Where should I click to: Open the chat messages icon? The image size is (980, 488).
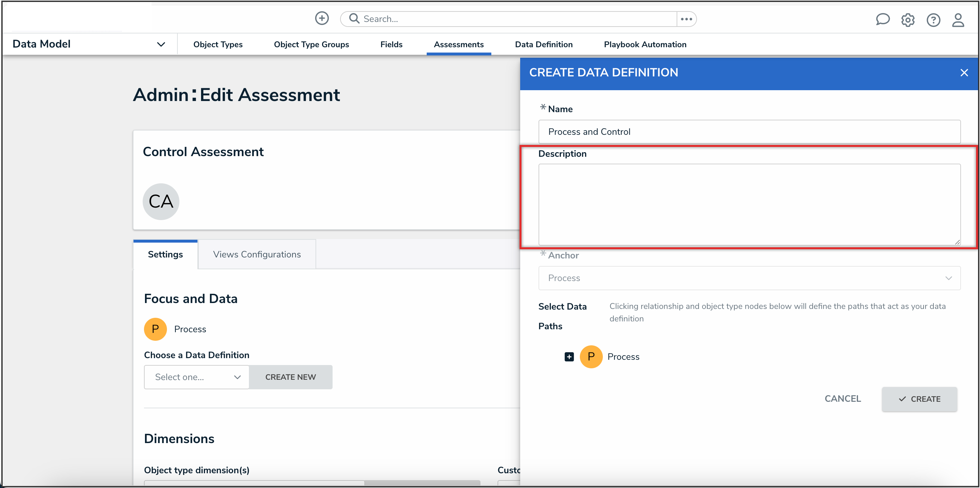point(882,19)
